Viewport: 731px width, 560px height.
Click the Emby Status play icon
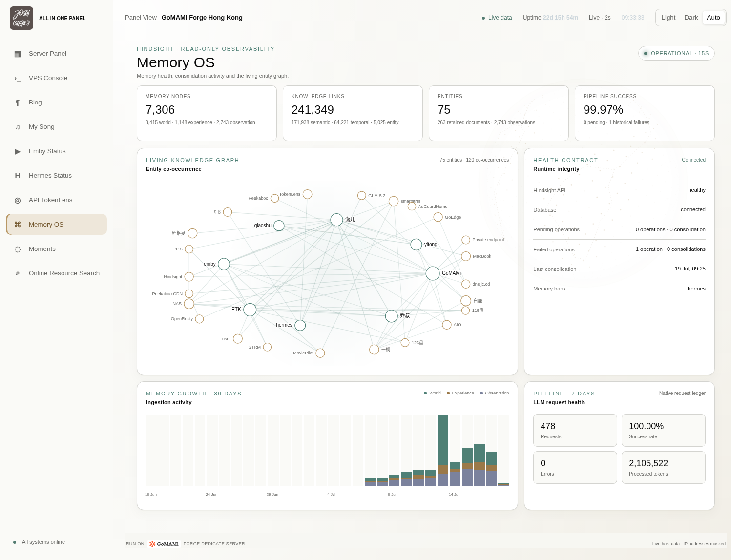pos(18,151)
